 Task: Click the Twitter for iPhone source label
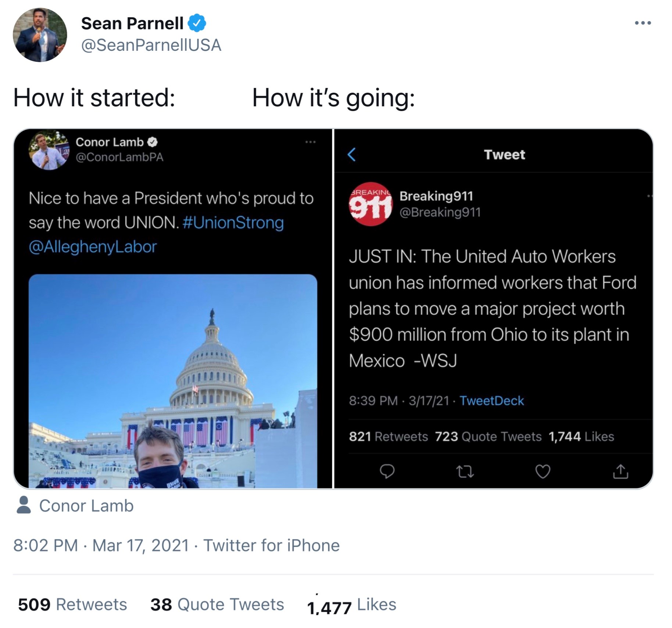tap(271, 545)
